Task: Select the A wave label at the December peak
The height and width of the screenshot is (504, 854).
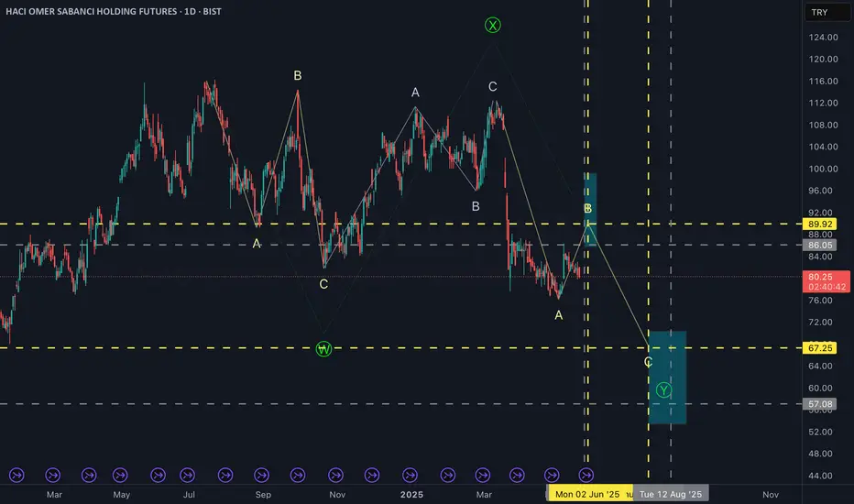Action: click(415, 93)
